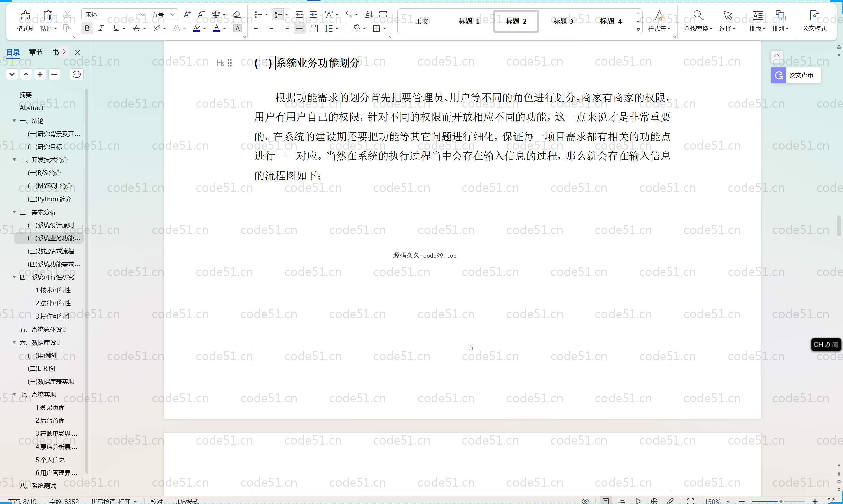843x504 pixels.
Task: Adjust the zoom slider handle
Action: point(781,501)
